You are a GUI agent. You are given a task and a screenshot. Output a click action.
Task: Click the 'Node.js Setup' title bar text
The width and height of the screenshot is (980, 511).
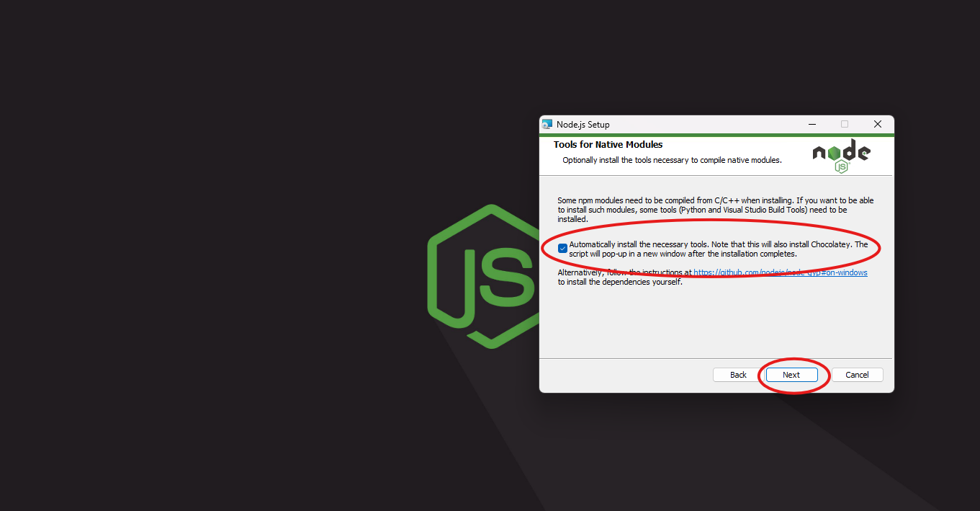click(x=583, y=125)
